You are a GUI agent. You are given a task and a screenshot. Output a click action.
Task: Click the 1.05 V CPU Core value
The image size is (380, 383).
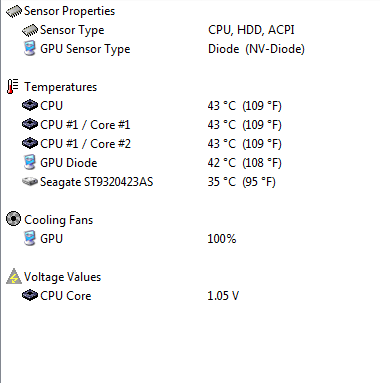223,296
